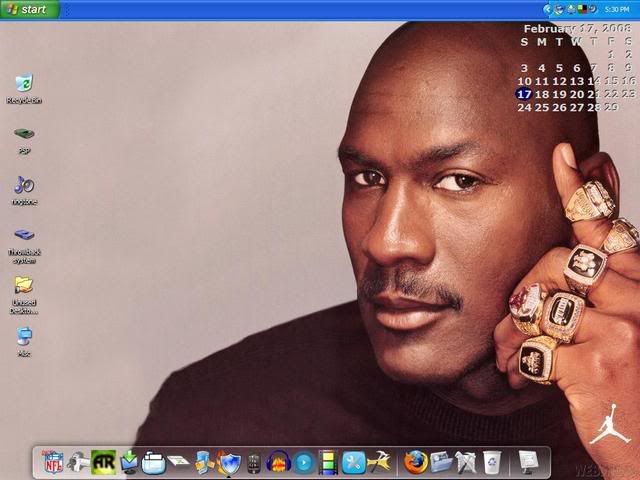Open Firefox from the dock
Viewport: 640px width, 480px height.
pos(416,462)
